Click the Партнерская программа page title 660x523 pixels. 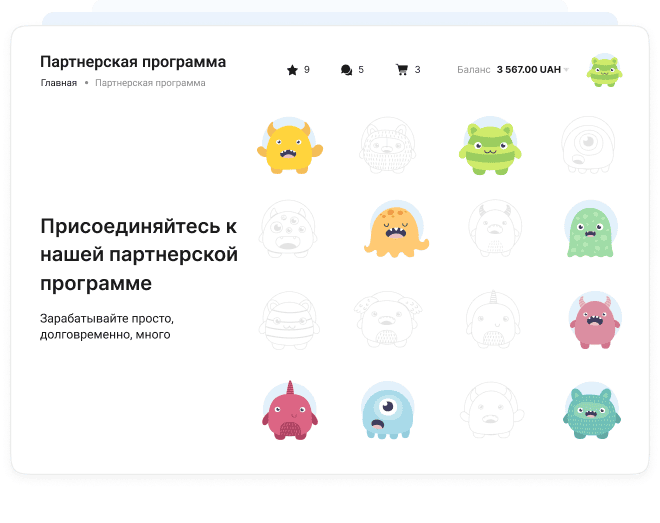coord(133,62)
